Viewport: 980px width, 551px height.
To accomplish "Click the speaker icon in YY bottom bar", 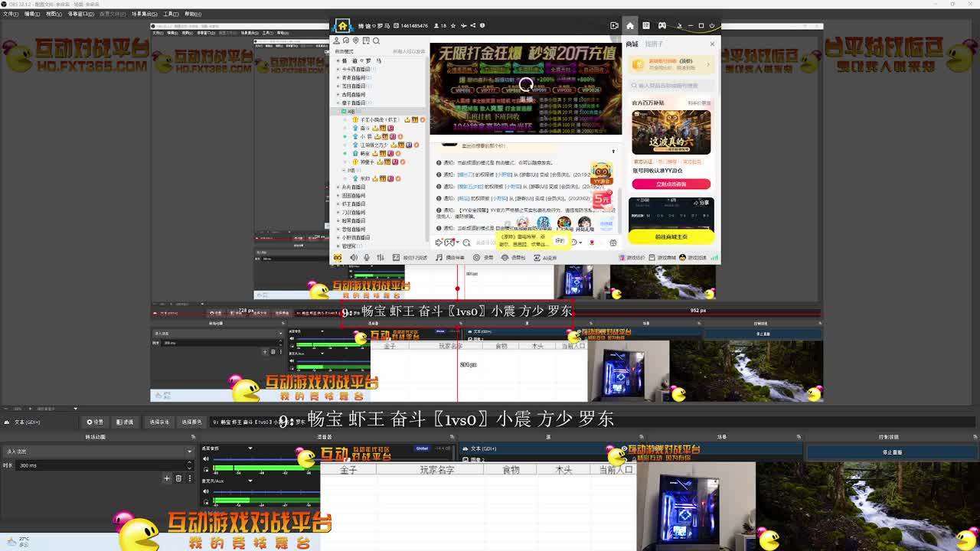I will pyautogui.click(x=354, y=258).
